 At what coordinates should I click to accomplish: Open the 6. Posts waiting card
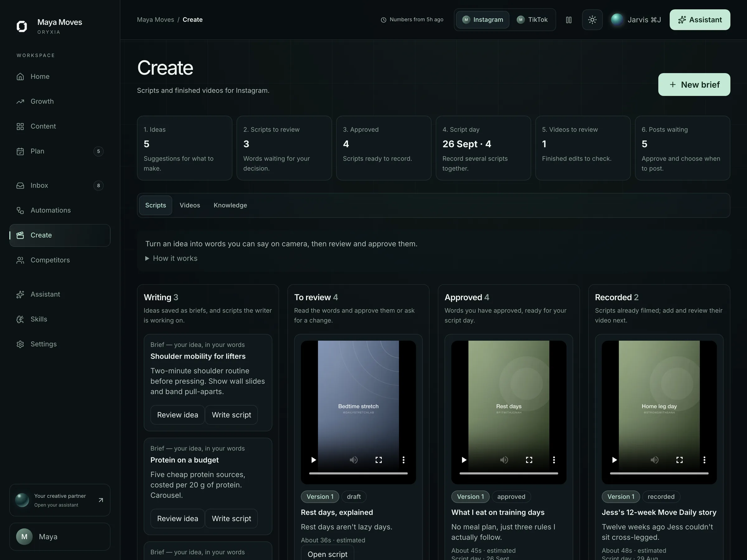pyautogui.click(x=683, y=148)
